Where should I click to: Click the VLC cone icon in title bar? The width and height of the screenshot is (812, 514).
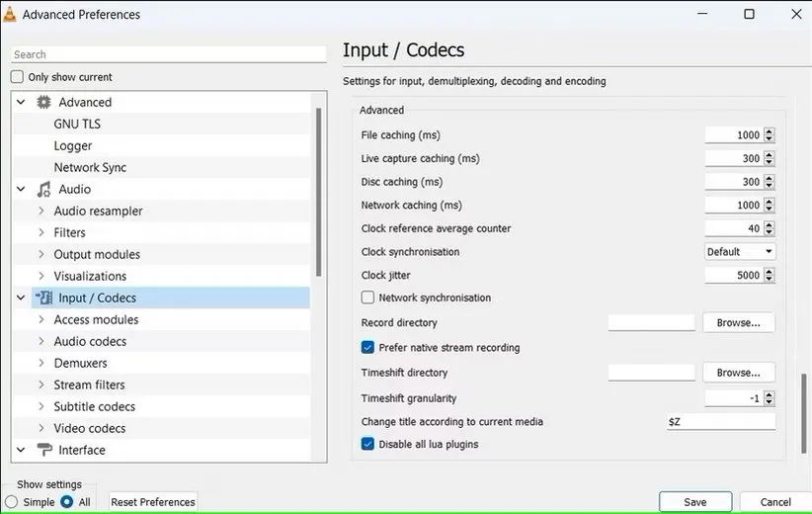11,15
